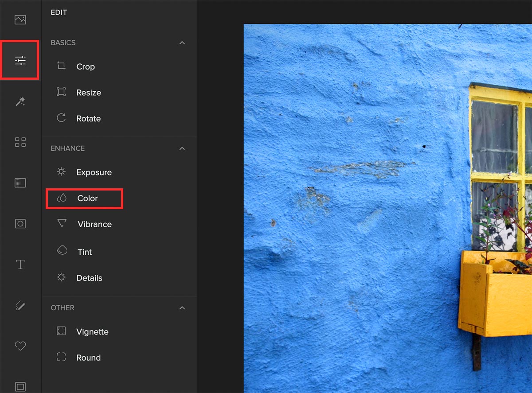Click the blue wall photo on canvas
532x393 pixels.
tap(387, 208)
